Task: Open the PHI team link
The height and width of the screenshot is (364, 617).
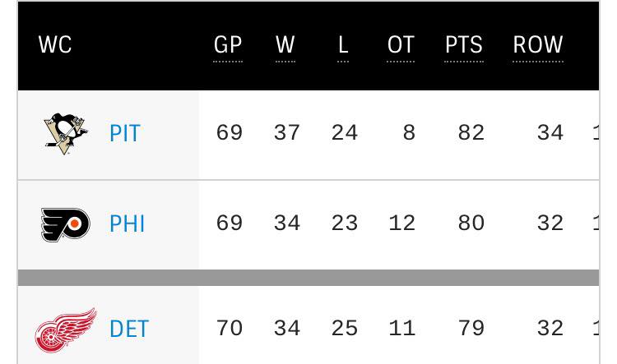Action: point(127,223)
